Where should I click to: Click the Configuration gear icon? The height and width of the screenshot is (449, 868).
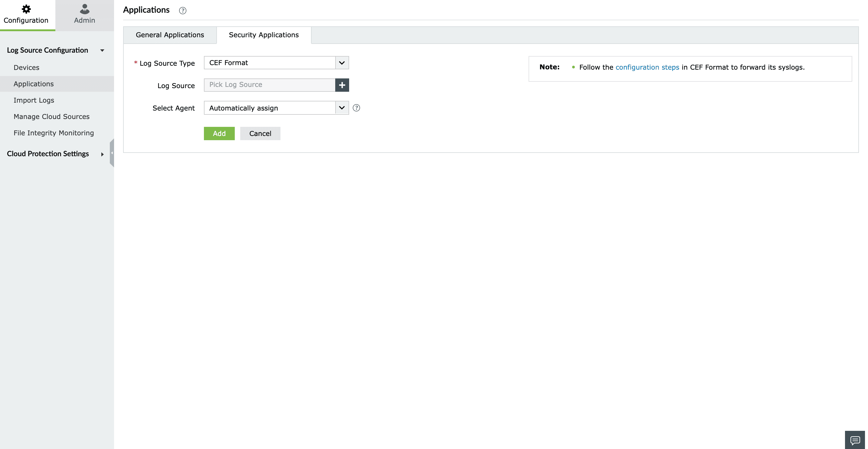26,9
